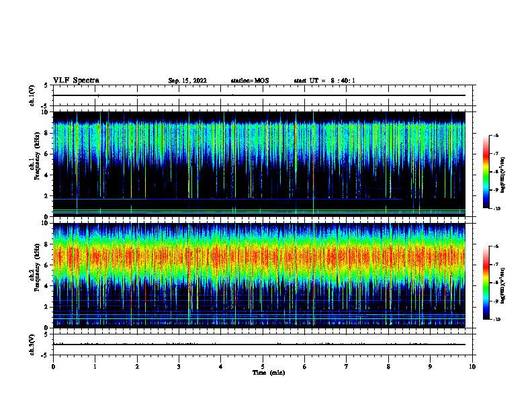Click time-axis tick label "1"
This screenshot has width=532, height=411.
tap(95, 367)
